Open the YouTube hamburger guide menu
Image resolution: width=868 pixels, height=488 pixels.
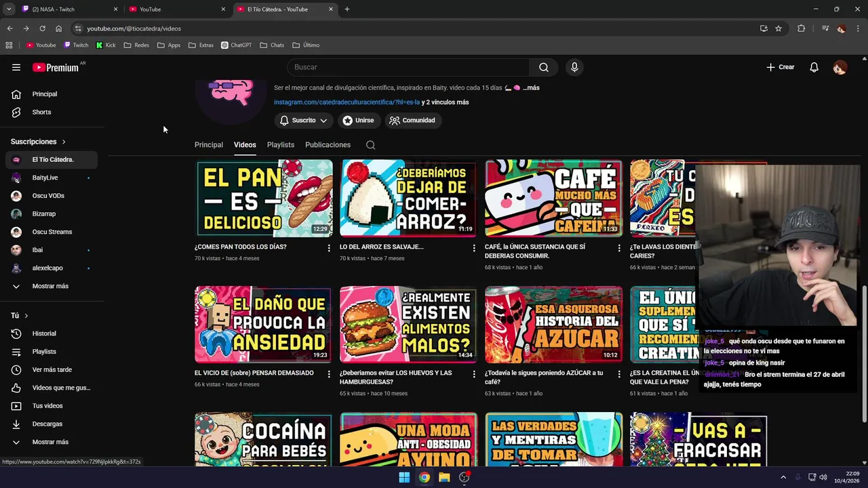(16, 67)
